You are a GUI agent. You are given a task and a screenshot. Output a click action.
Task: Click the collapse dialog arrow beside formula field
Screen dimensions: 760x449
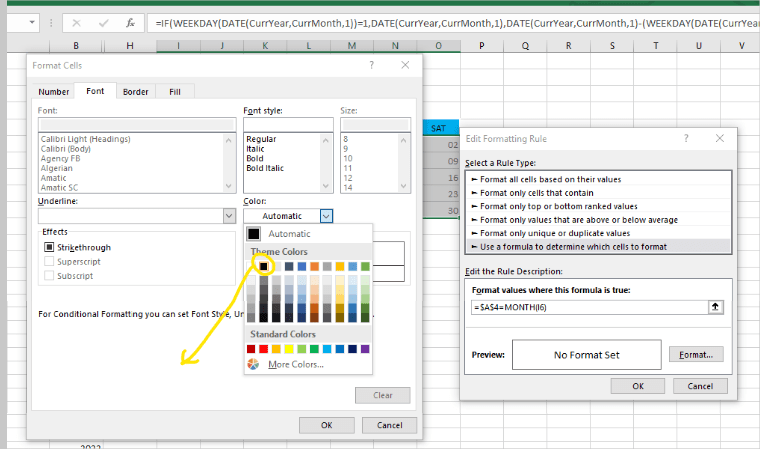point(715,307)
